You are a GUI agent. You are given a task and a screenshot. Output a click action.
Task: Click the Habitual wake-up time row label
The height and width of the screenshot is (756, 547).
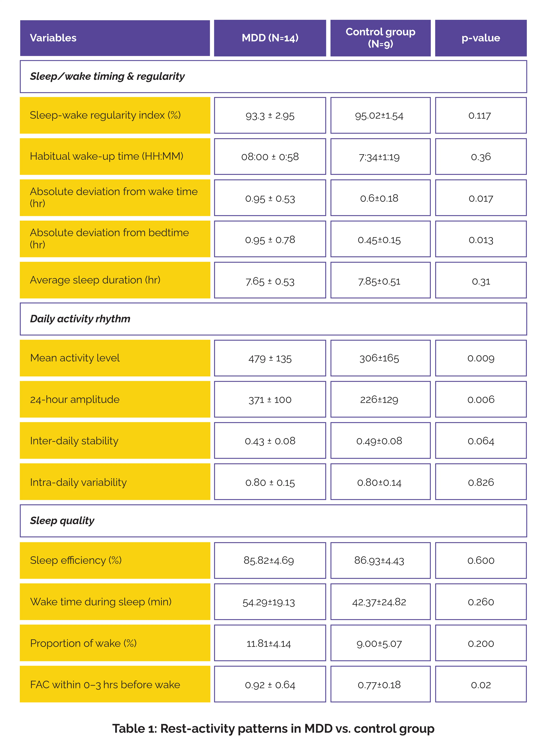pos(106,156)
